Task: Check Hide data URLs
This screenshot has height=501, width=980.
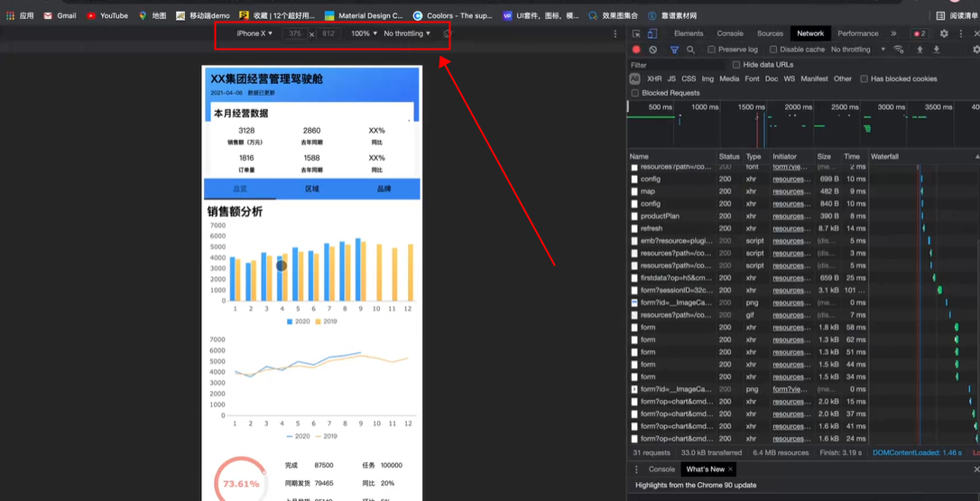Action: 736,65
